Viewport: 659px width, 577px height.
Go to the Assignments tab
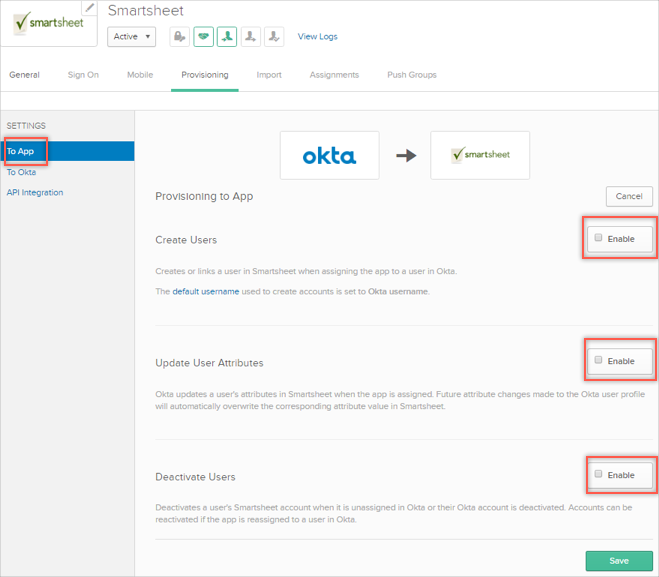(334, 75)
